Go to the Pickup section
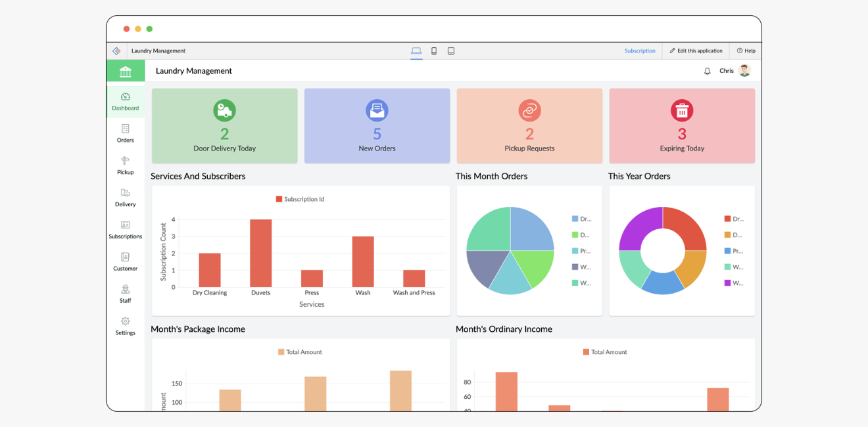 point(126,166)
